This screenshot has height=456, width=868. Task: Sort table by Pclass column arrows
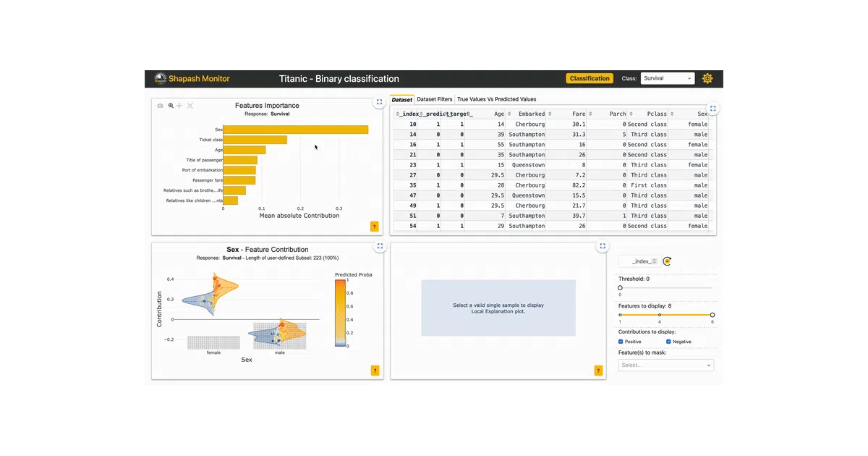pyautogui.click(x=631, y=114)
